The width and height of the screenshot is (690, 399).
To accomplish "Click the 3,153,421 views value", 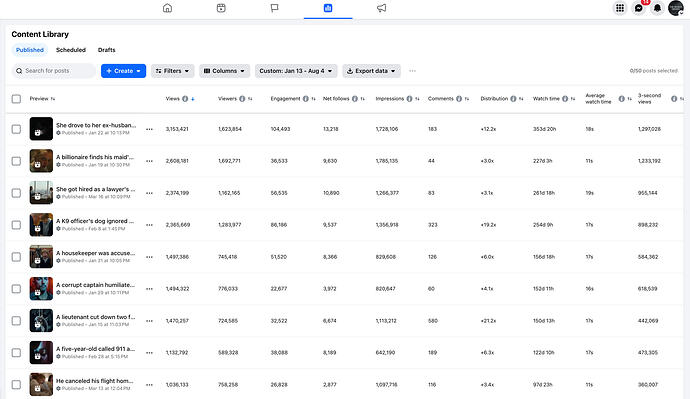I will point(177,129).
